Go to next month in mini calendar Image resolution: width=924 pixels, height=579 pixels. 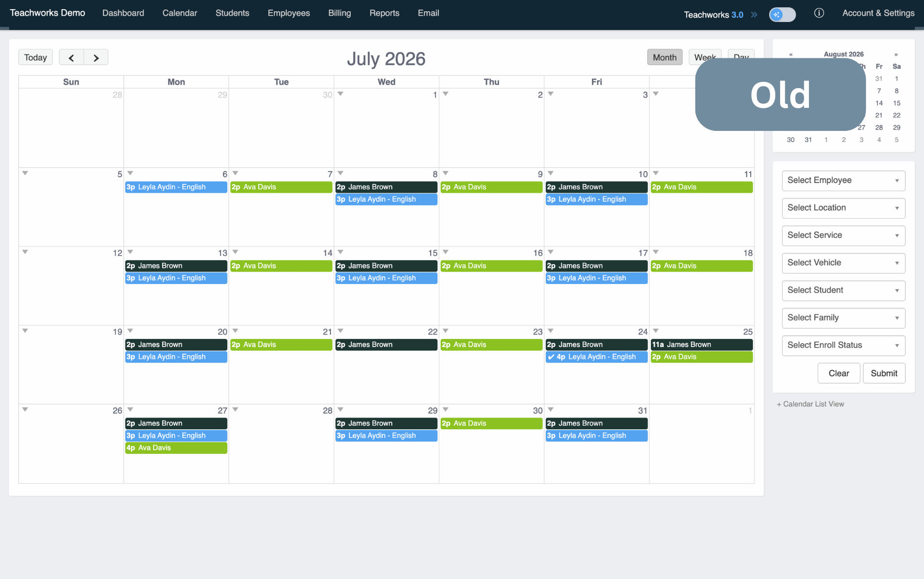click(896, 54)
